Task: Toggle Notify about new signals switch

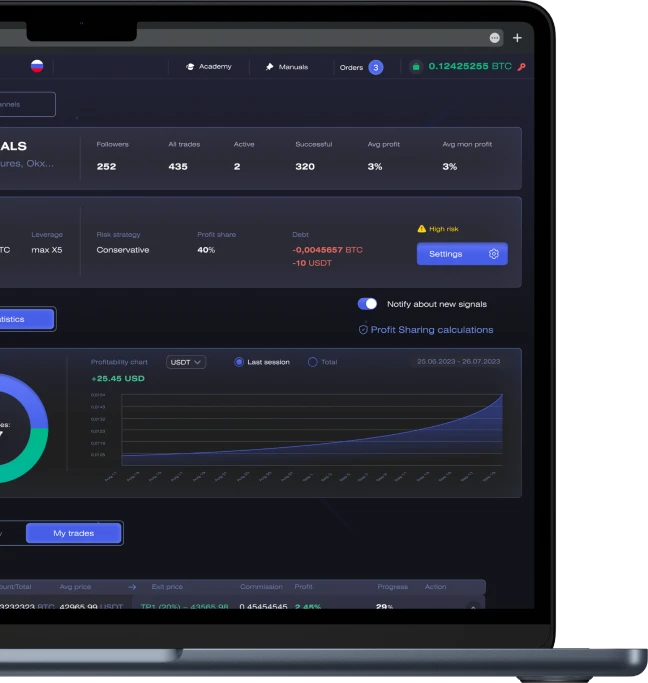Action: [368, 304]
